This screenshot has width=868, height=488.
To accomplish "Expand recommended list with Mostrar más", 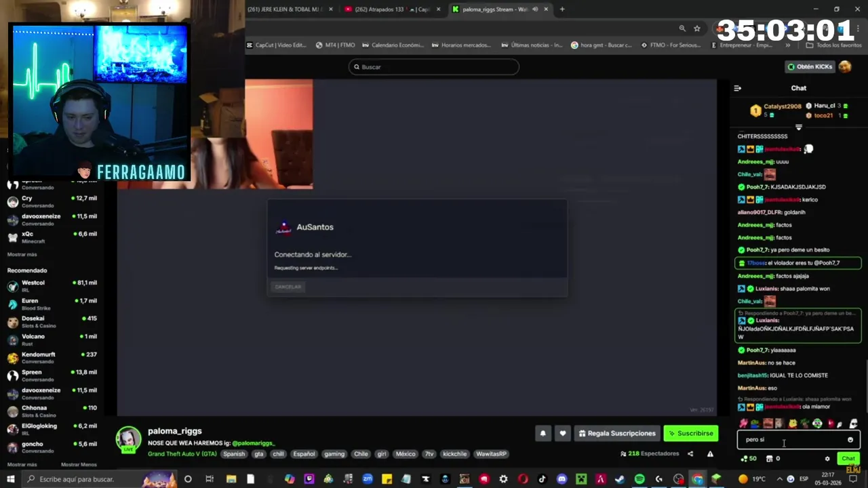I will [x=22, y=464].
